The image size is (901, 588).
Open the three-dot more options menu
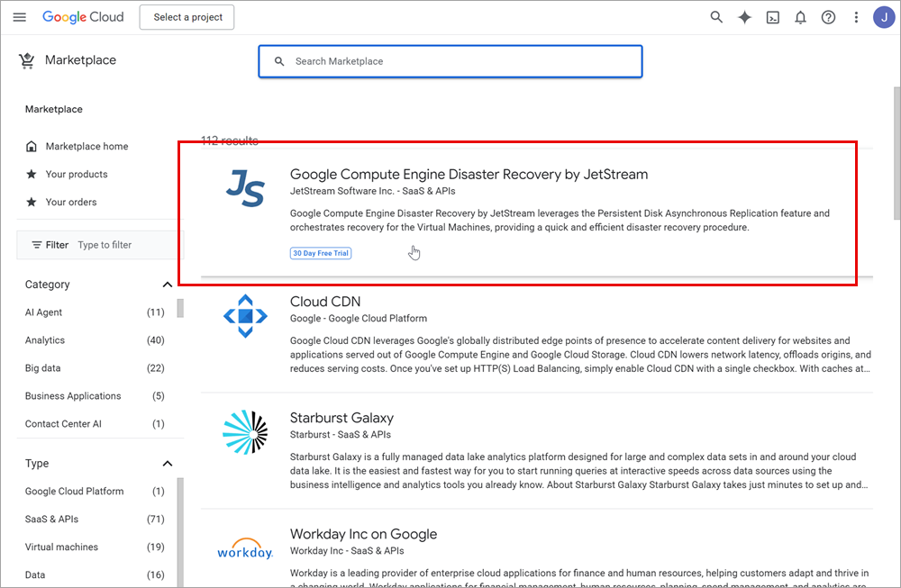coord(855,17)
